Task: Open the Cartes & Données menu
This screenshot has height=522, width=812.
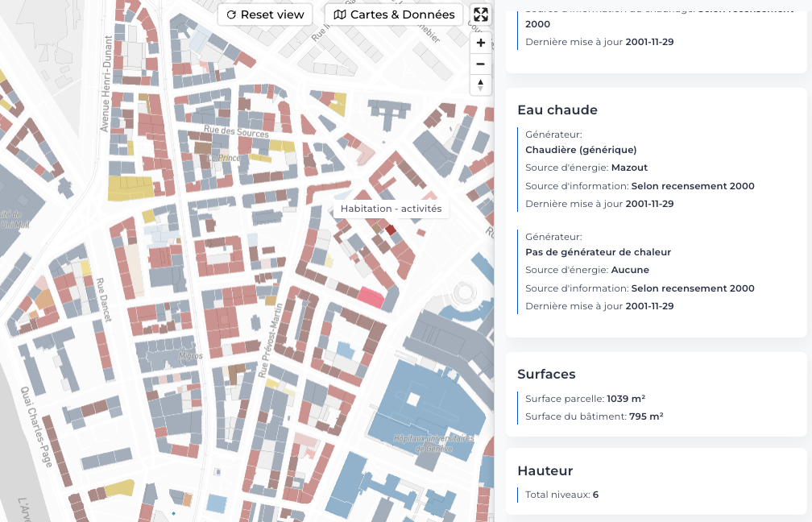Action: [x=394, y=14]
